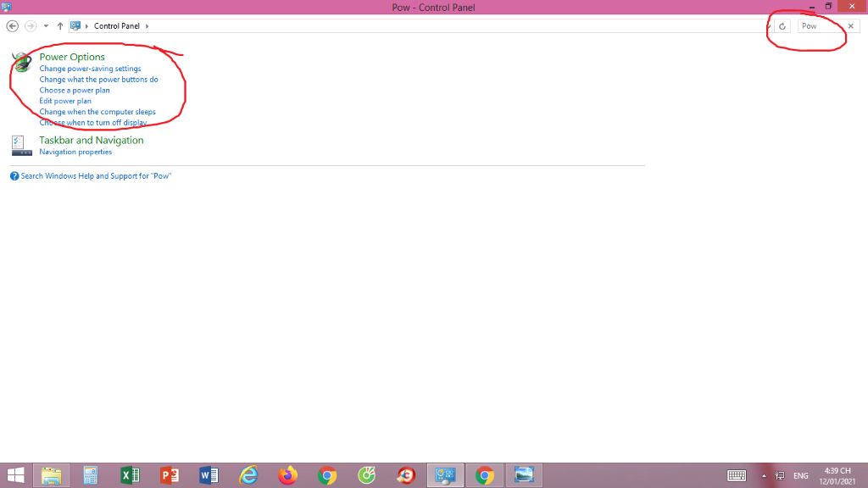868x488 pixels.
Task: Click the Forward arrow button
Action: (31, 26)
